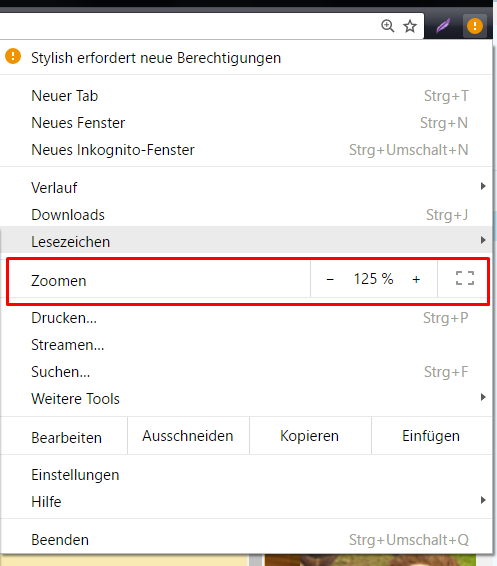The width and height of the screenshot is (497, 566).
Task: Open the purple feather extension icon
Action: tap(443, 26)
